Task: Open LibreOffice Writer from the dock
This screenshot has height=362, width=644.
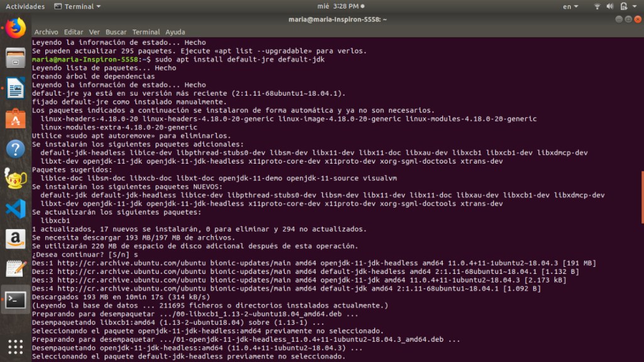Action: point(16,88)
